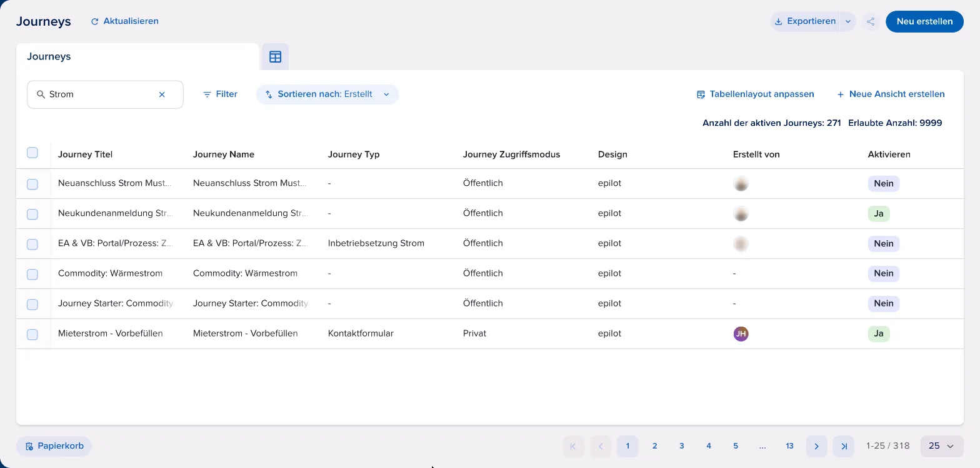Click the JH avatar in Mieterstrom row
980x468 pixels.
pyautogui.click(x=741, y=333)
